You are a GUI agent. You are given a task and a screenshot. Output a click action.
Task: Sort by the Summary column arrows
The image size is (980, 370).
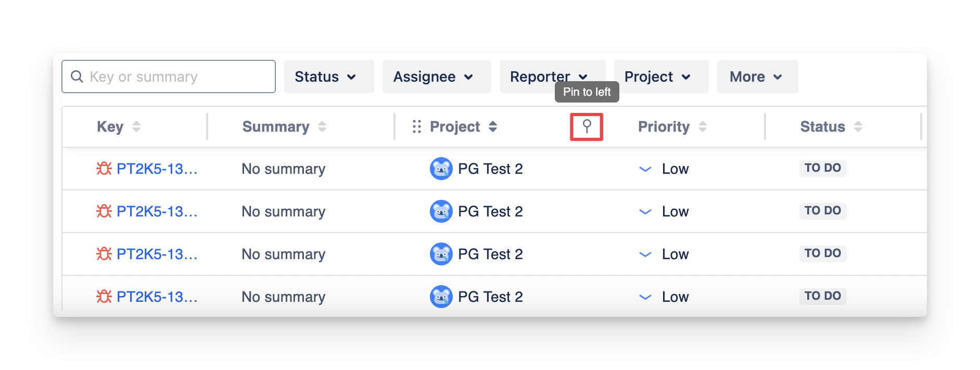point(322,126)
